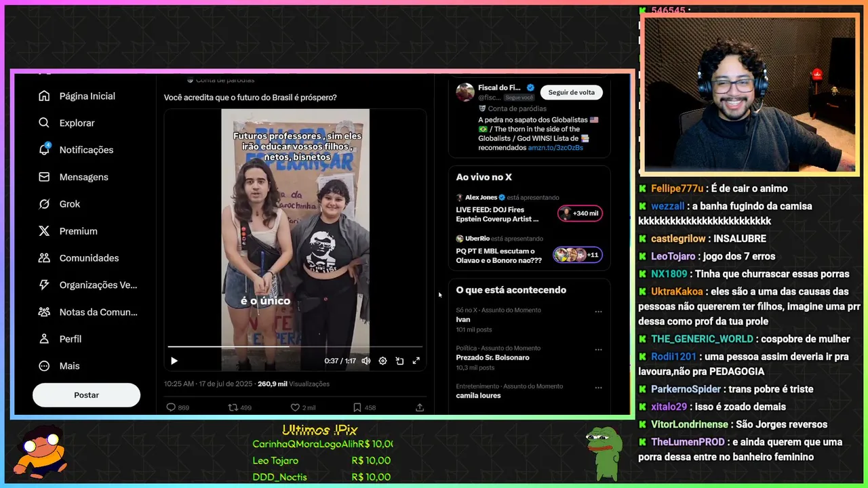Select the Notificações menu label
868x488 pixels.
click(86, 150)
